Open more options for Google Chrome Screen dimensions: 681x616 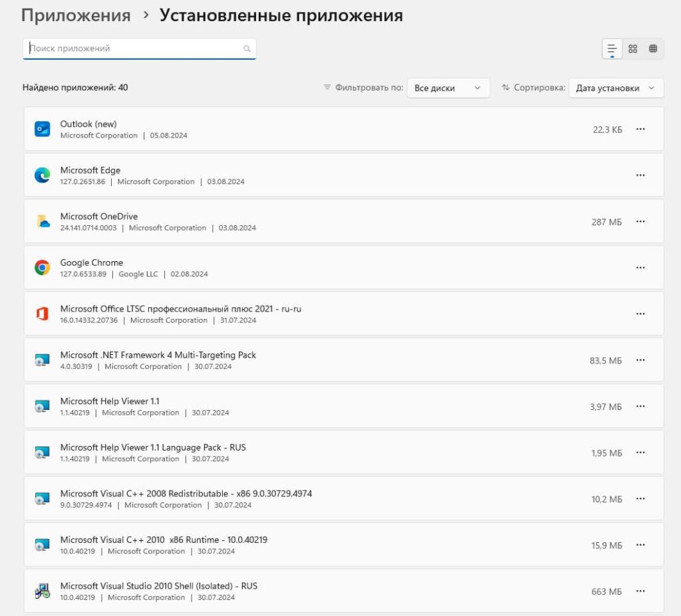click(640, 267)
